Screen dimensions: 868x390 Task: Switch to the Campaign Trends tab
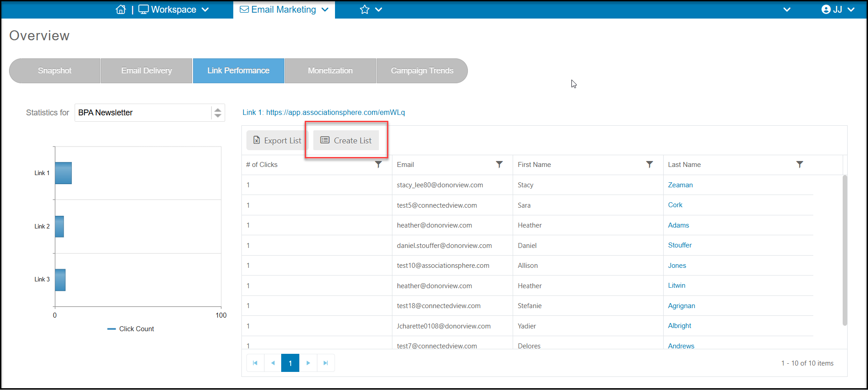422,71
